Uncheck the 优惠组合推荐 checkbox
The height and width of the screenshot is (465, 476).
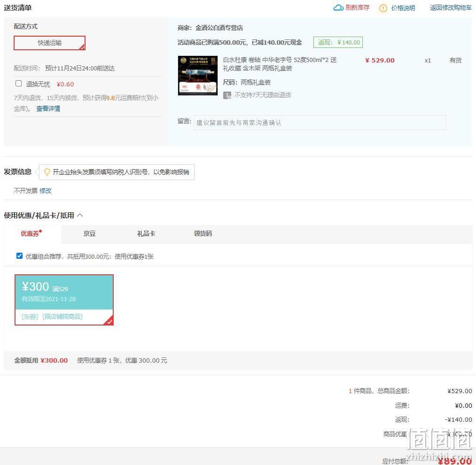tap(19, 256)
